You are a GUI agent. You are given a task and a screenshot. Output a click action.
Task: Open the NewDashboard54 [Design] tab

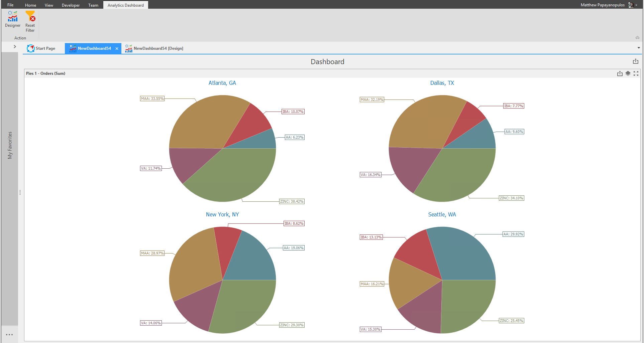154,48
